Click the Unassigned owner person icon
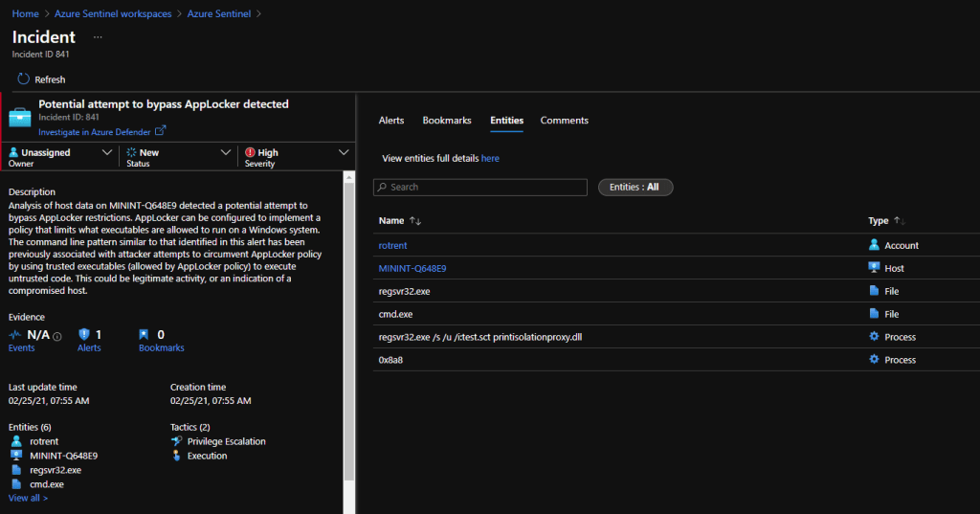Screen dimensions: 980x514 click(13, 152)
